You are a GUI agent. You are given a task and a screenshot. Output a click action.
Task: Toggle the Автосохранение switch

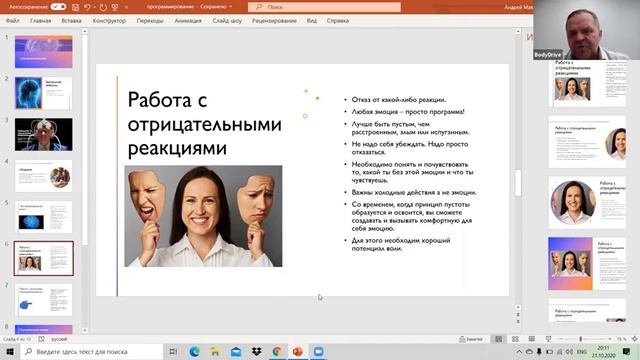58,7
